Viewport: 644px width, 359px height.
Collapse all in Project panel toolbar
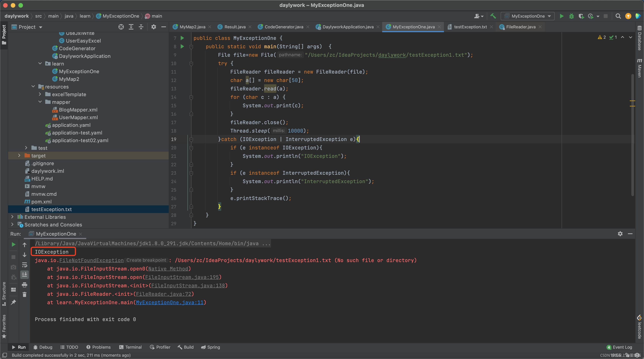click(141, 27)
